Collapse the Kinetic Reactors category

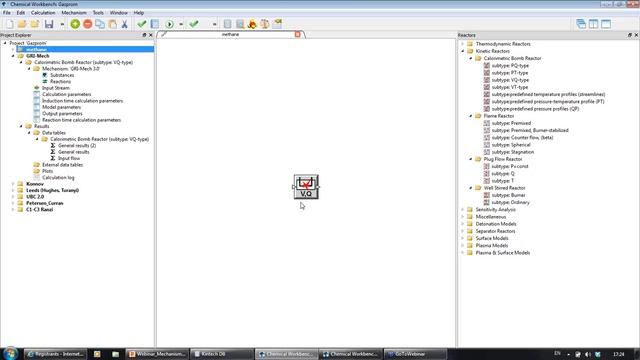coord(462,51)
